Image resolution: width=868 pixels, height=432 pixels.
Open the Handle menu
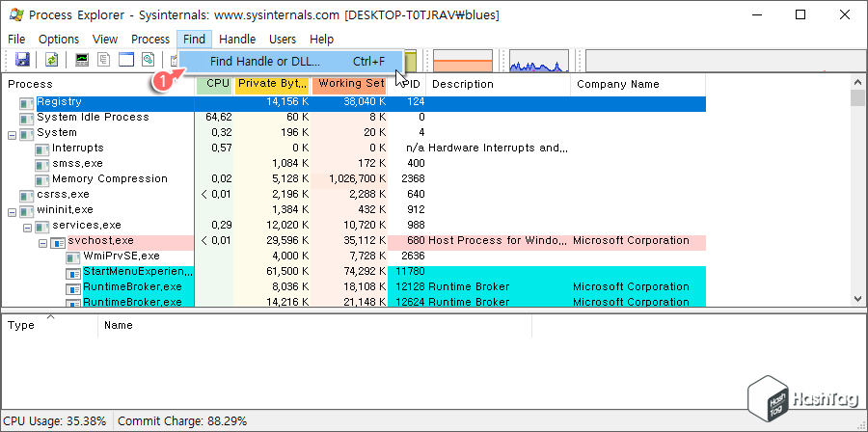tap(237, 40)
